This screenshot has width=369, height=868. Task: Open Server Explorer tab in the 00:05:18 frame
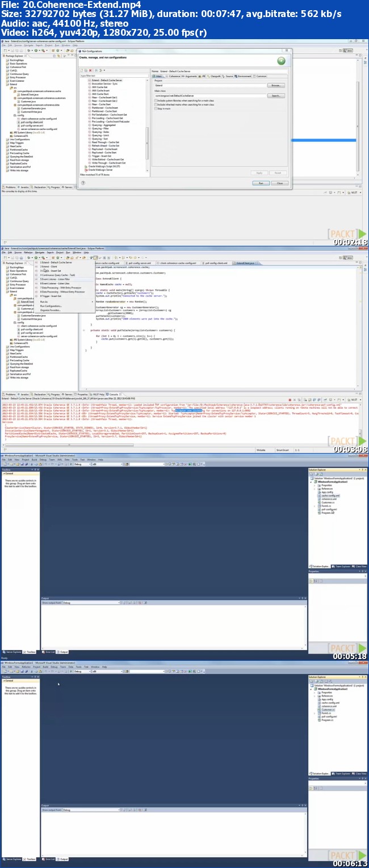[12, 652]
